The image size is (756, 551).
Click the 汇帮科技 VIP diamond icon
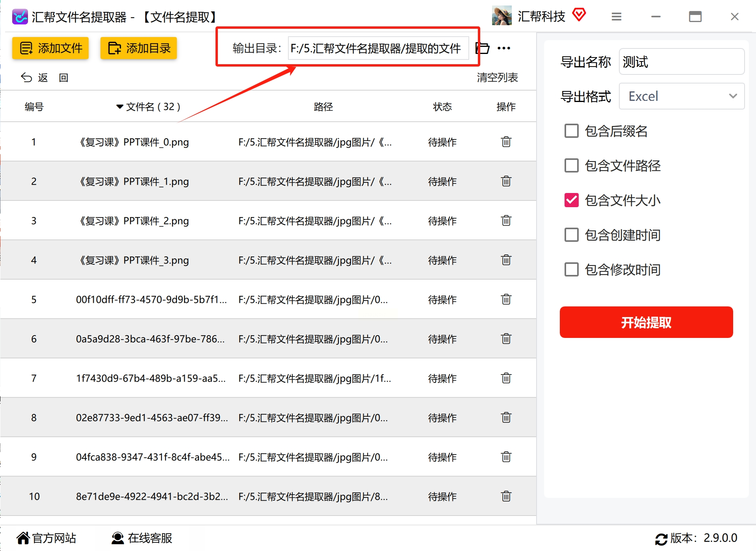tap(579, 15)
